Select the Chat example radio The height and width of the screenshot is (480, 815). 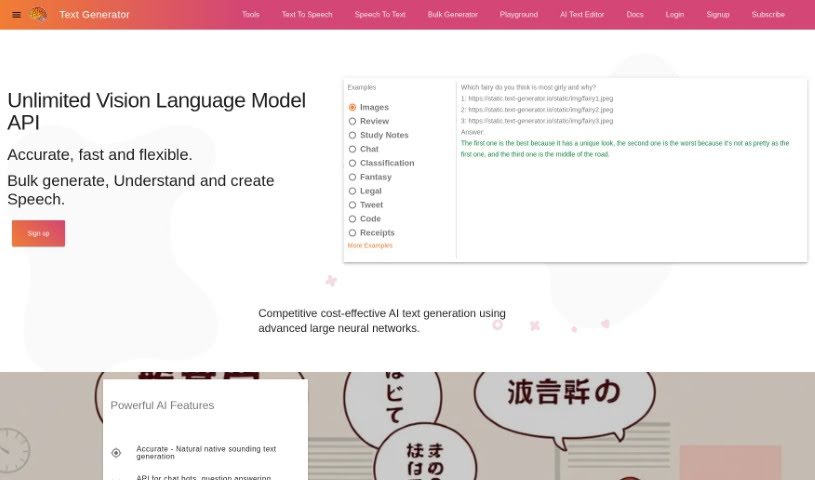[x=352, y=149]
